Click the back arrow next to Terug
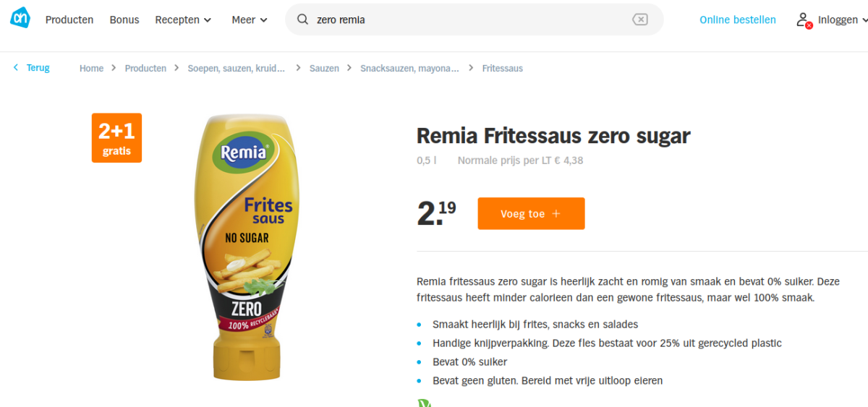 pyautogui.click(x=16, y=68)
